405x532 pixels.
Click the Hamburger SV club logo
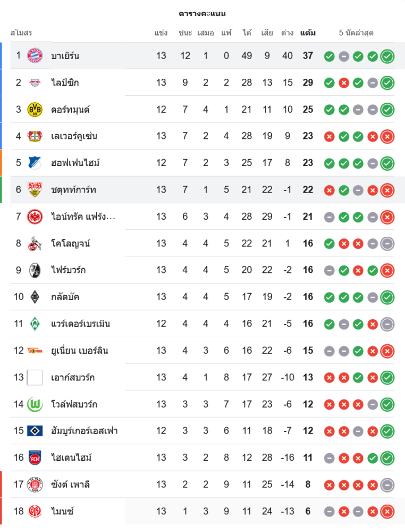point(35,431)
